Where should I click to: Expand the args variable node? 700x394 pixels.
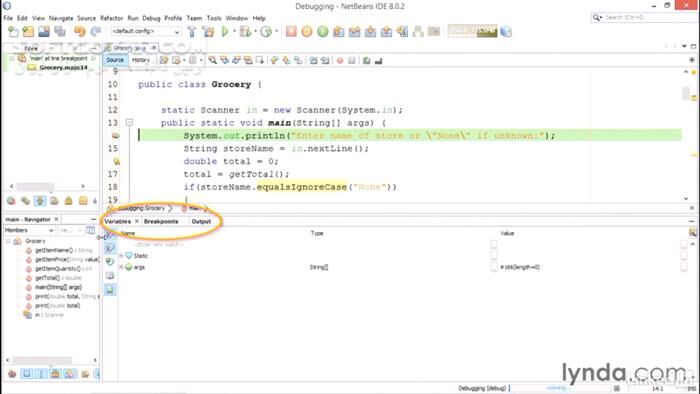(121, 267)
